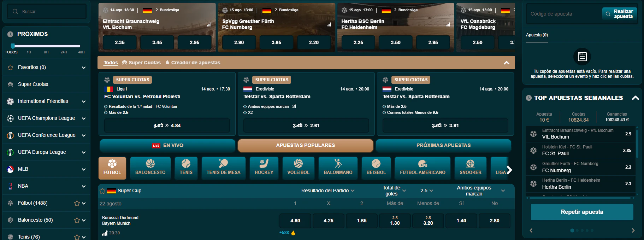Click the stats icon on Hertha BSC Berlin card
Screen dimensions: 644x240
[448, 24]
